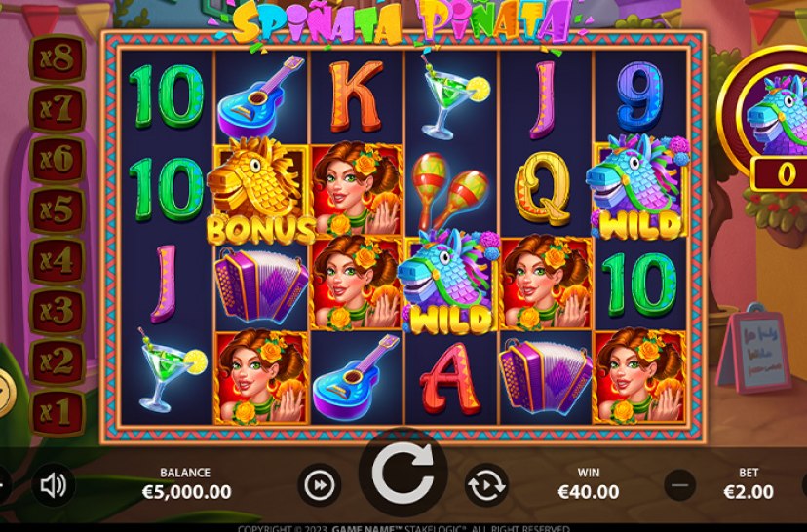Click the maracas symbol
Image resolution: width=807 pixels, height=532 pixels.
[x=450, y=191]
